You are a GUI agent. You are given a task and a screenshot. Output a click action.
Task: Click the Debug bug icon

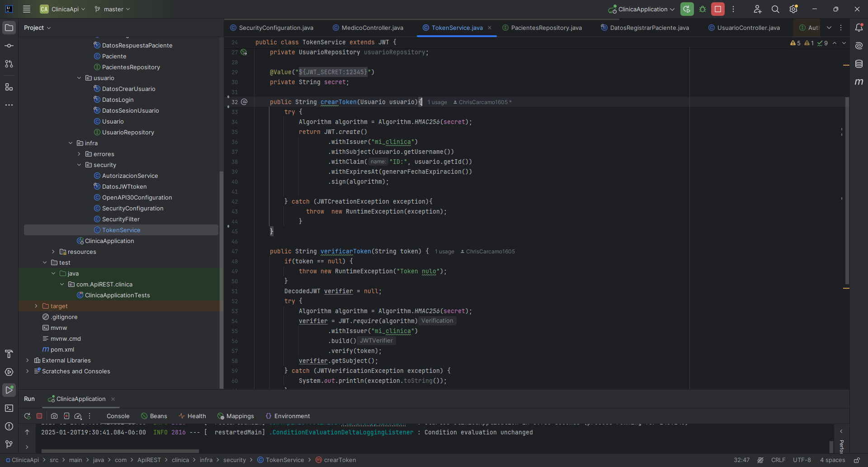(703, 9)
